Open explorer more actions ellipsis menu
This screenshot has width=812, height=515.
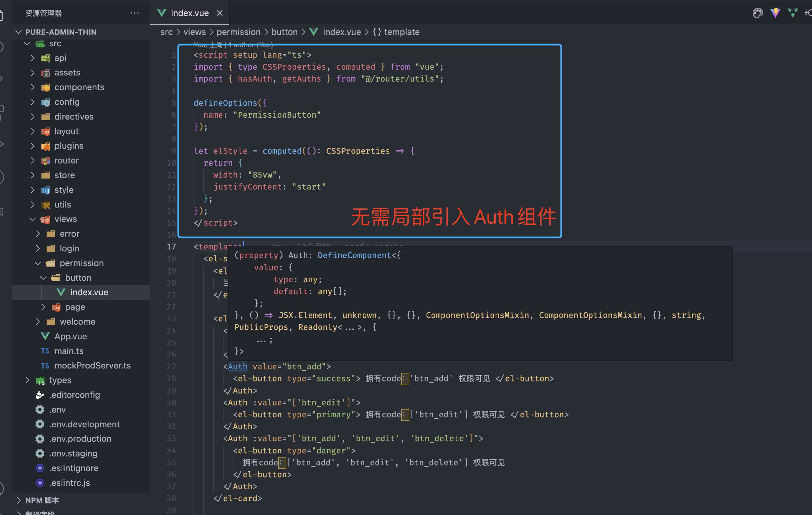(134, 13)
